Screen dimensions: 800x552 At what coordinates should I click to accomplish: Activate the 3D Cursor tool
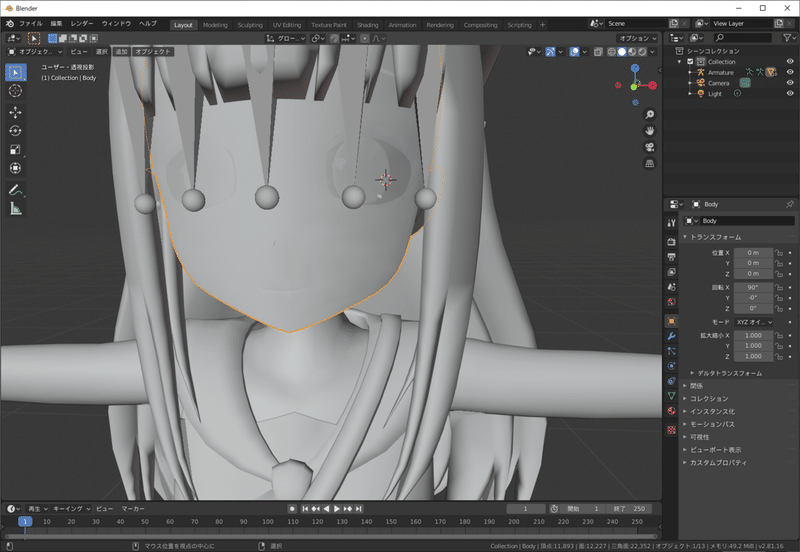(x=15, y=91)
